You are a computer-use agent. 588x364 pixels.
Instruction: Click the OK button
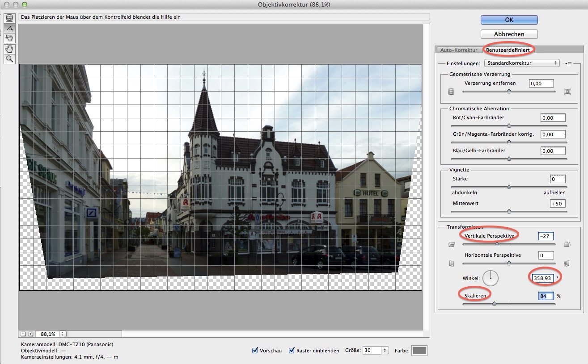pyautogui.click(x=509, y=20)
